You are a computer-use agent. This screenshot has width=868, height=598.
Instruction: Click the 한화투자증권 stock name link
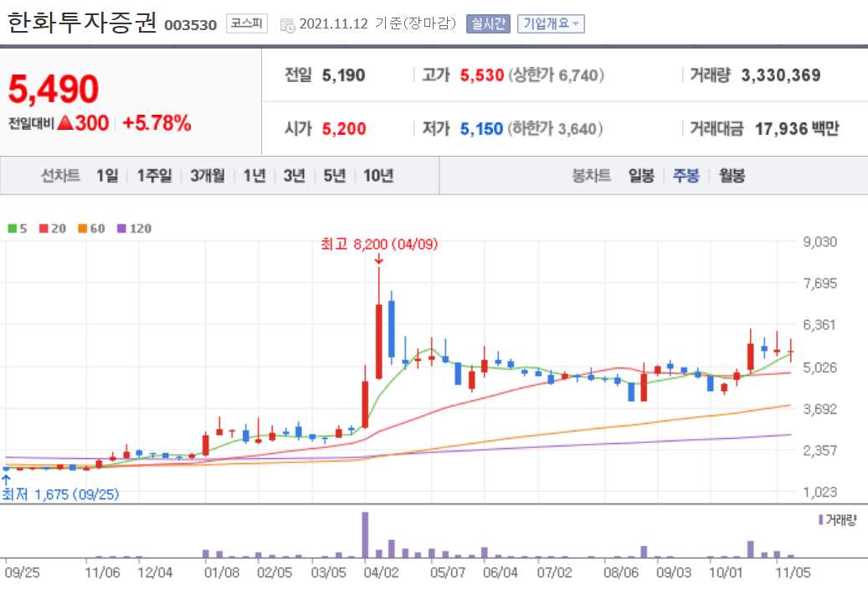[80, 23]
